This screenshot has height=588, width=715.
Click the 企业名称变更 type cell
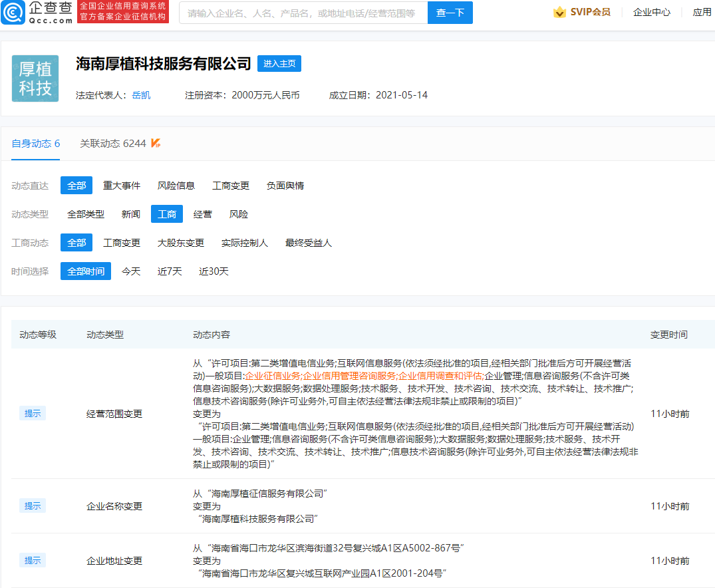coord(114,506)
